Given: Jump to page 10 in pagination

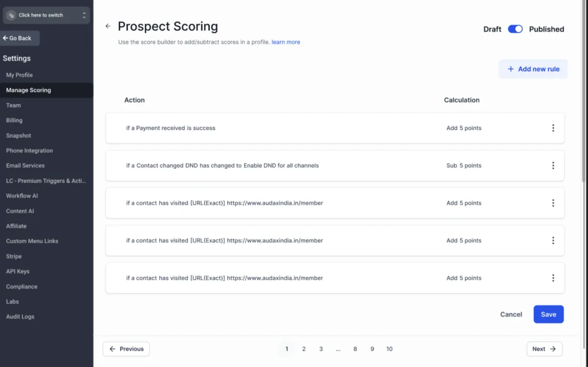Looking at the screenshot, I should (x=389, y=349).
